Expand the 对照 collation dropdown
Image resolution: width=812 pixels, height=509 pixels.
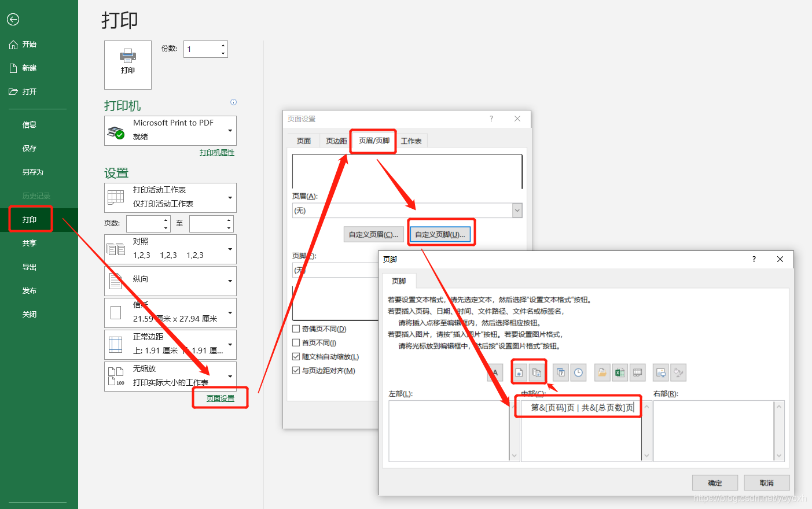point(170,249)
